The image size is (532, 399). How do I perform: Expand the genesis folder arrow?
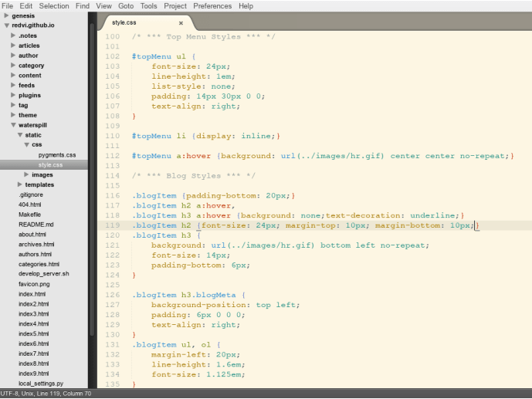point(6,15)
